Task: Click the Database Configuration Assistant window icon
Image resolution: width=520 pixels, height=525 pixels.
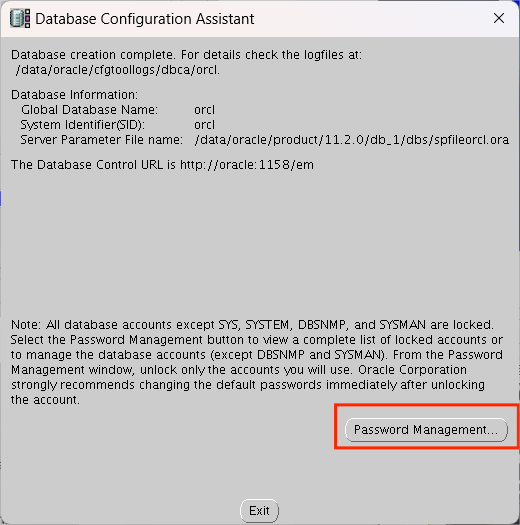Action: point(20,18)
